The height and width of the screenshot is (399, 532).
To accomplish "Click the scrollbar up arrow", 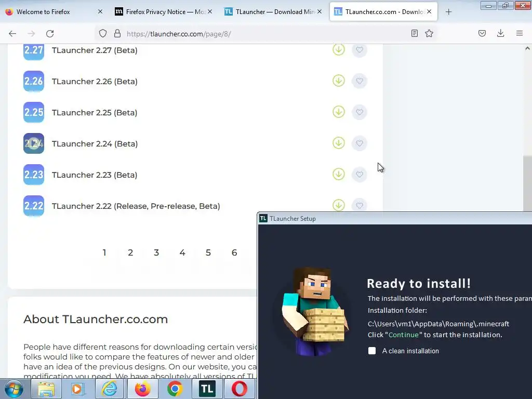I will pos(527,48).
